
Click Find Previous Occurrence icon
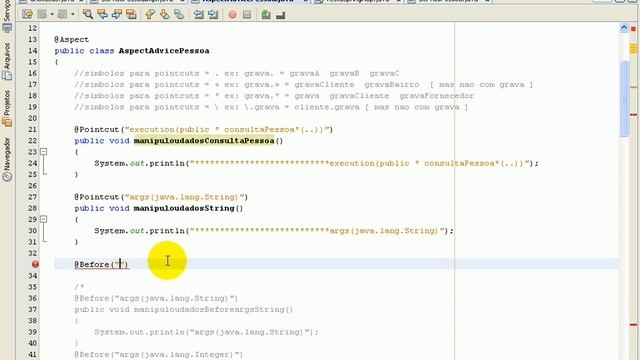pos(102,15)
